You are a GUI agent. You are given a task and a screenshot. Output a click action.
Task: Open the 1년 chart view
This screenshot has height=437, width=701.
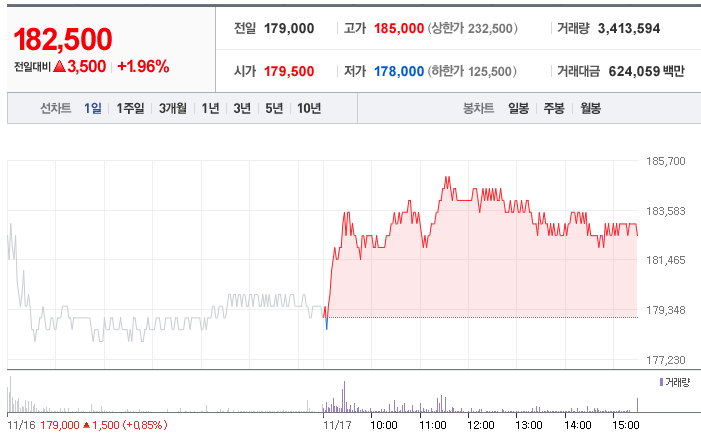pyautogui.click(x=210, y=108)
